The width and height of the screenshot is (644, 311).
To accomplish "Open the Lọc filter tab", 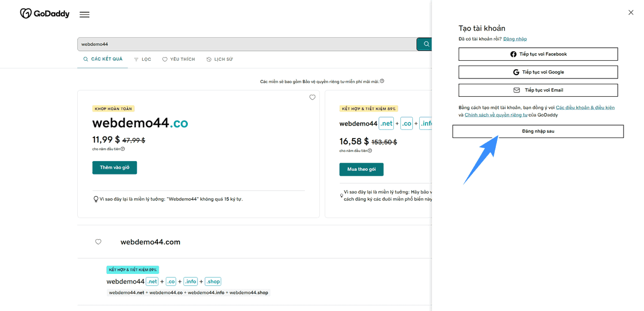I will point(143,60).
